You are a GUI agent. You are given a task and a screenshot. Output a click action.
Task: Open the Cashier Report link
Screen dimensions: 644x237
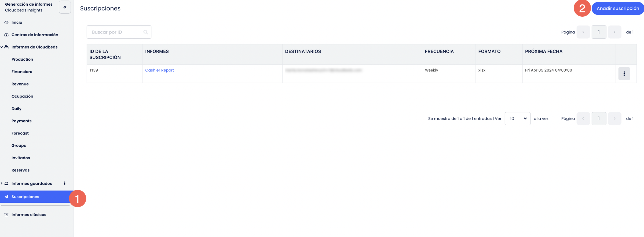click(x=159, y=70)
